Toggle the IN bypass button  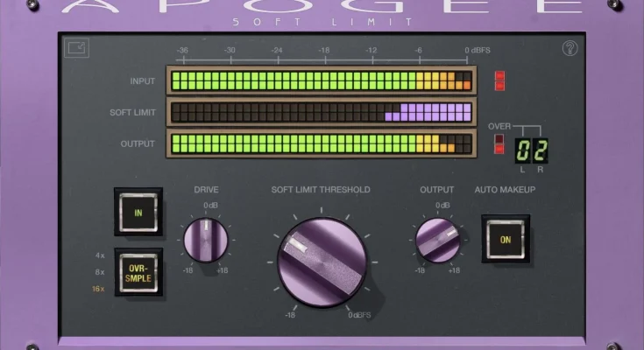[138, 212]
